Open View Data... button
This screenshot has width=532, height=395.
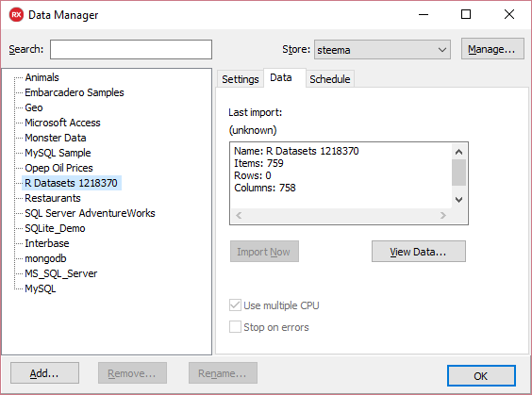(x=419, y=252)
